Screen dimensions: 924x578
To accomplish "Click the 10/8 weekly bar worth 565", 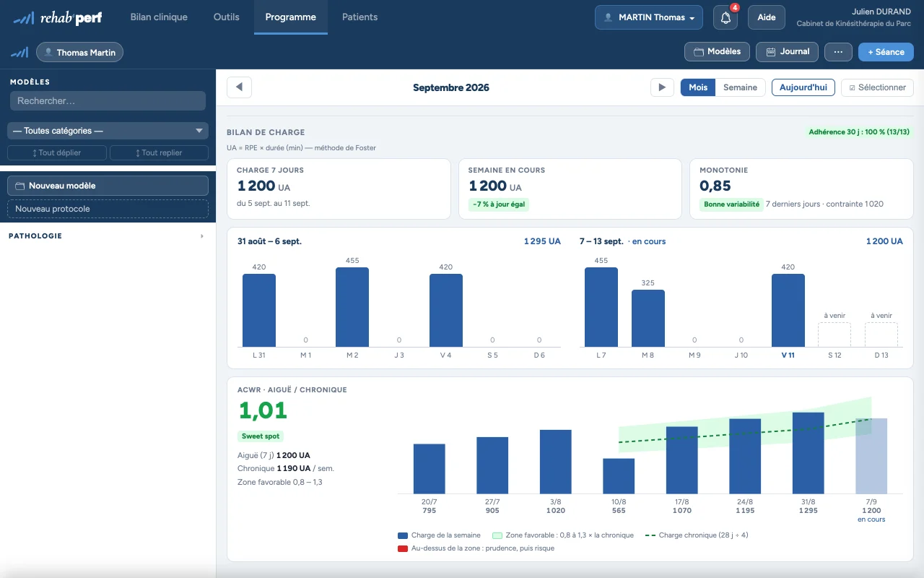I will 619,476.
